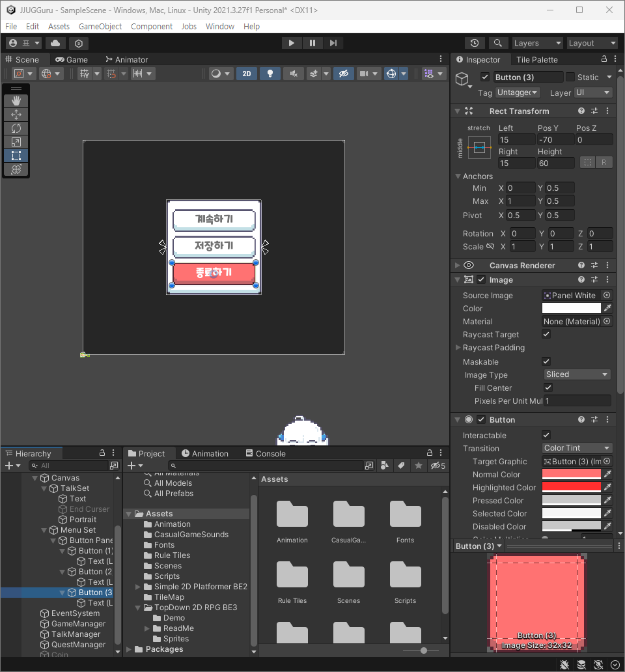The width and height of the screenshot is (625, 672).
Task: Open the Image Type dropdown set to Sliced
Action: pyautogui.click(x=576, y=374)
